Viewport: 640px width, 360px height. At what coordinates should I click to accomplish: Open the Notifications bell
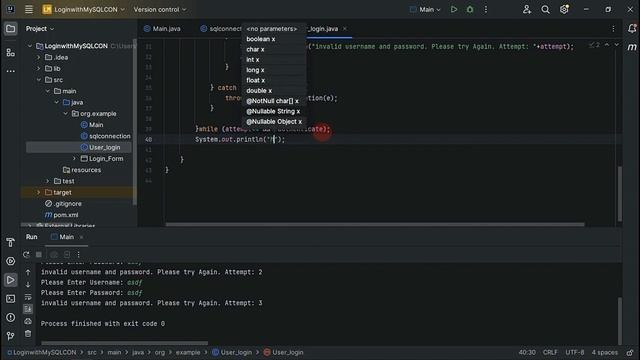[x=632, y=29]
